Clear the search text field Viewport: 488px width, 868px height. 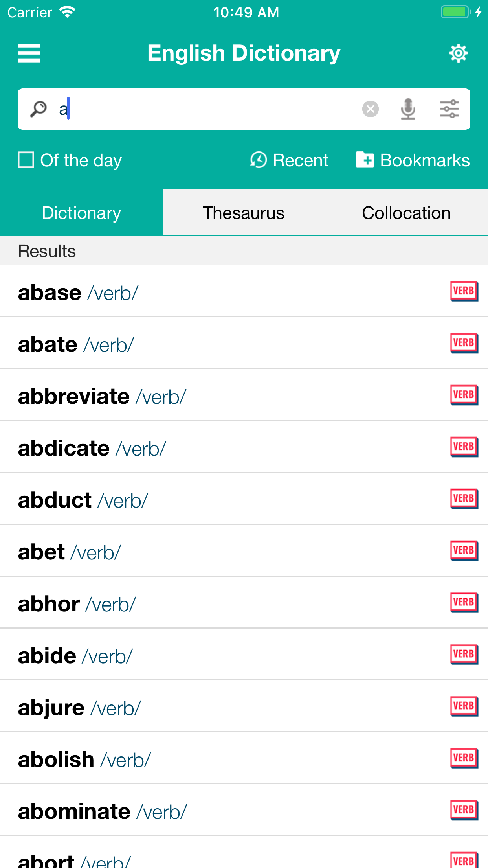point(370,109)
